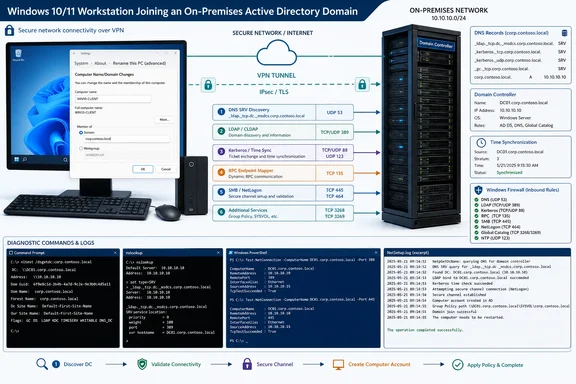Click Cancel in Computer Name/Domain Changes
Screen dimensions: 576x384
[166, 169]
